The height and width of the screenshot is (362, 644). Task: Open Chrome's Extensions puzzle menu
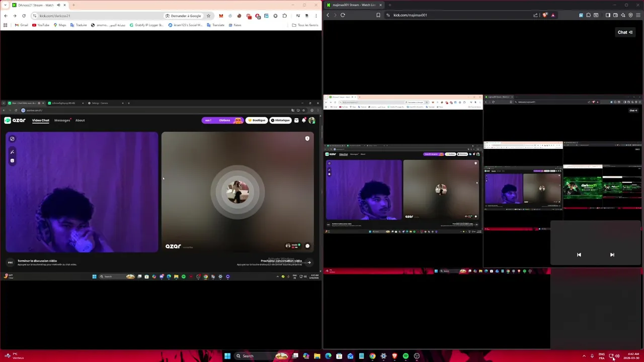point(284,16)
